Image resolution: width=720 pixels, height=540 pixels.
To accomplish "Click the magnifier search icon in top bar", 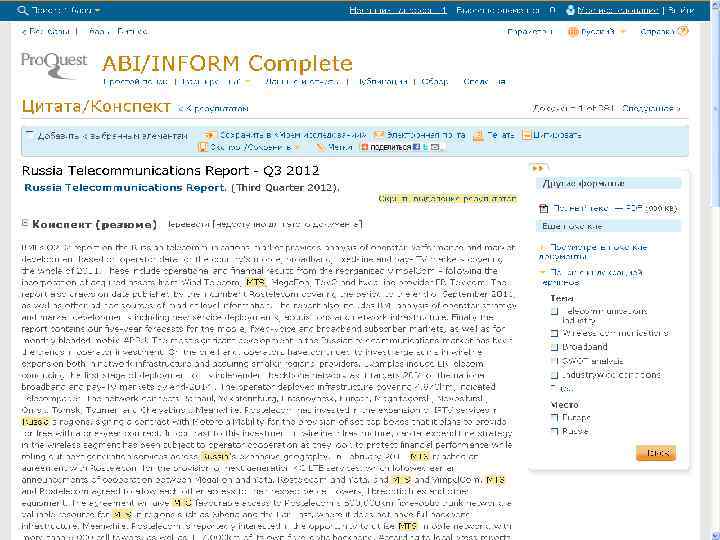I will (x=22, y=10).
